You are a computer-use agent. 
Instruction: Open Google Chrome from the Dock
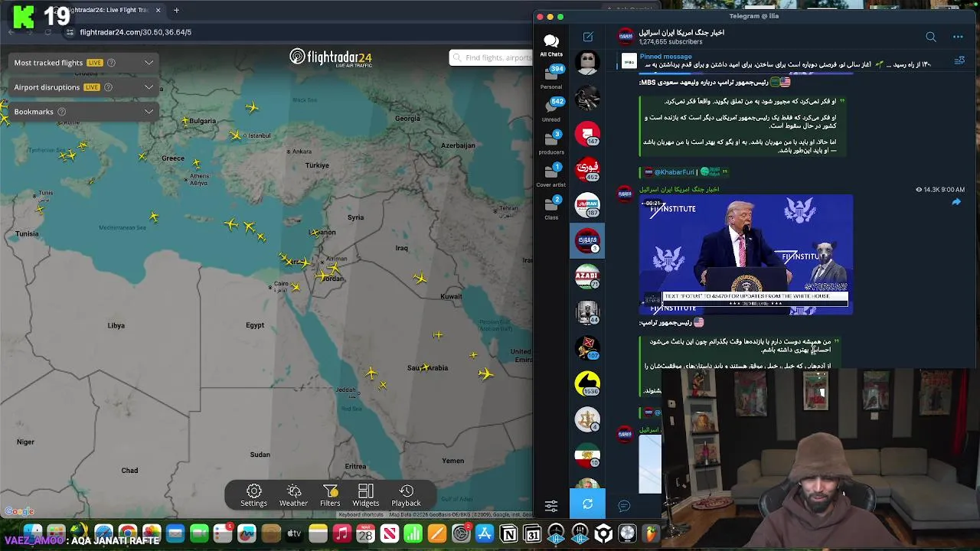coord(128,533)
